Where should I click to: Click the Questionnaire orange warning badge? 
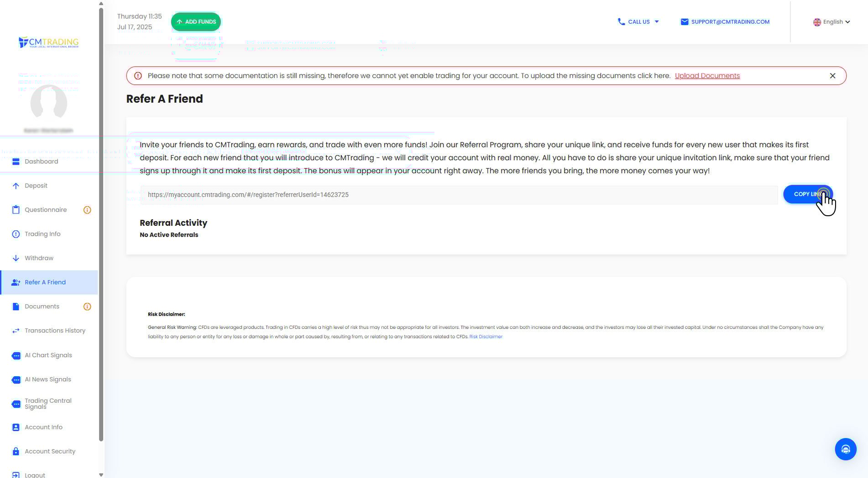pos(87,210)
